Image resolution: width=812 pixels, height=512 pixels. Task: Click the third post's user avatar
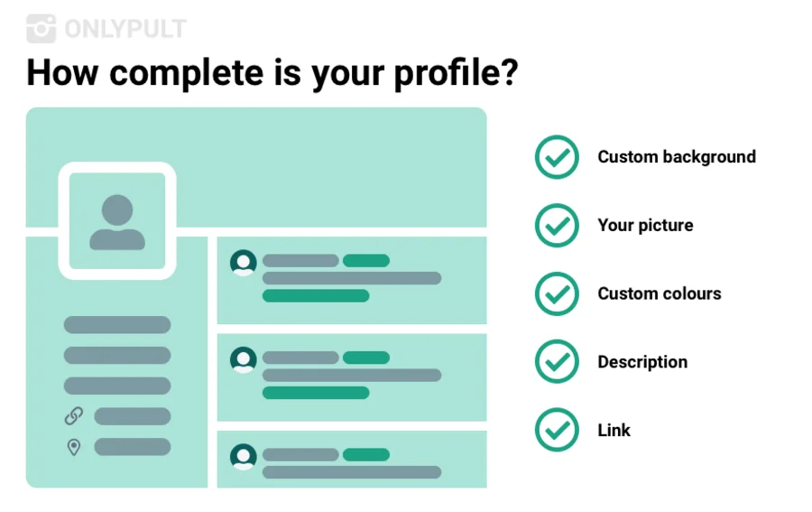click(x=243, y=456)
